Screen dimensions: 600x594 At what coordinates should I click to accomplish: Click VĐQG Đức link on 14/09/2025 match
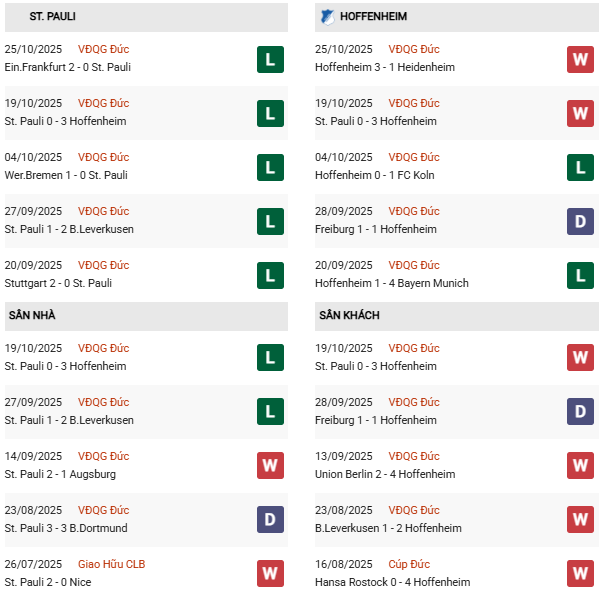tap(103, 456)
